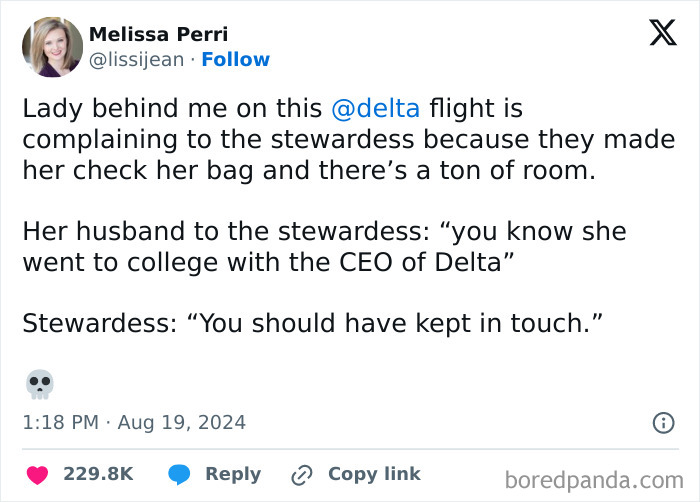The height and width of the screenshot is (502, 700).
Task: Click the skull emoji below the tweet
Action: point(39,384)
